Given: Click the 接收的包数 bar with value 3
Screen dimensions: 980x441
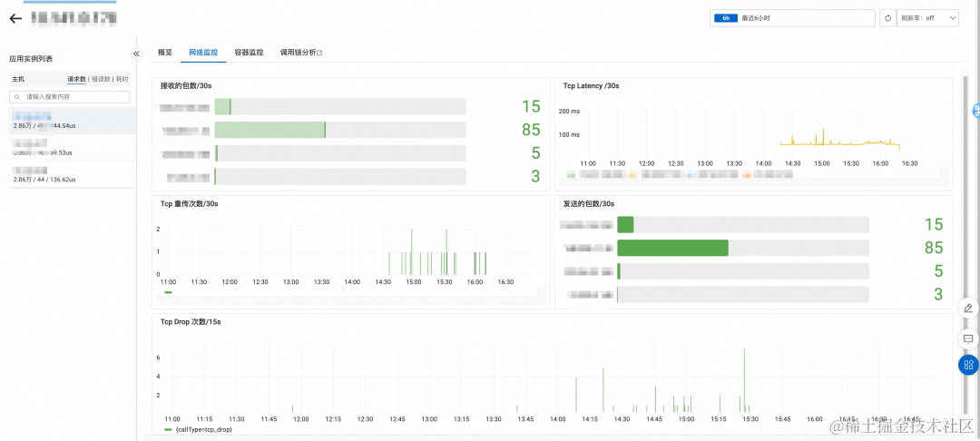Looking at the screenshot, I should 340,176.
